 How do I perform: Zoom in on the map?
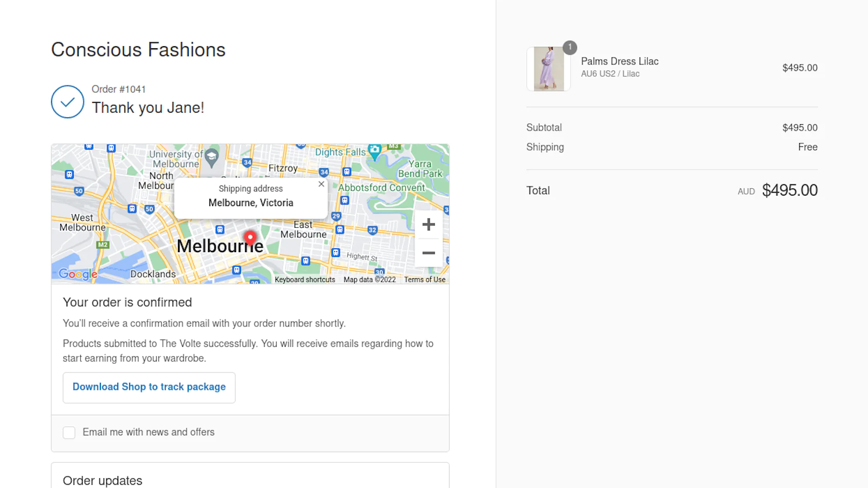[x=429, y=224]
